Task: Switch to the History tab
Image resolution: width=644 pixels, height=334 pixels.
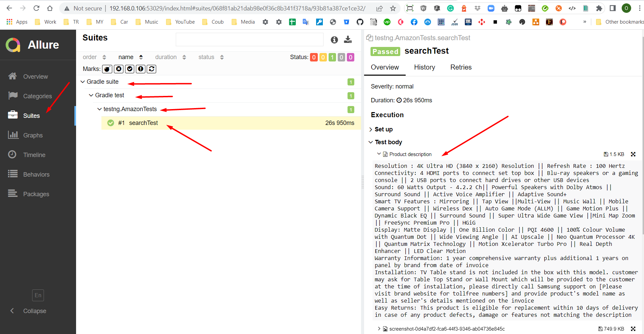Action: coord(425,67)
